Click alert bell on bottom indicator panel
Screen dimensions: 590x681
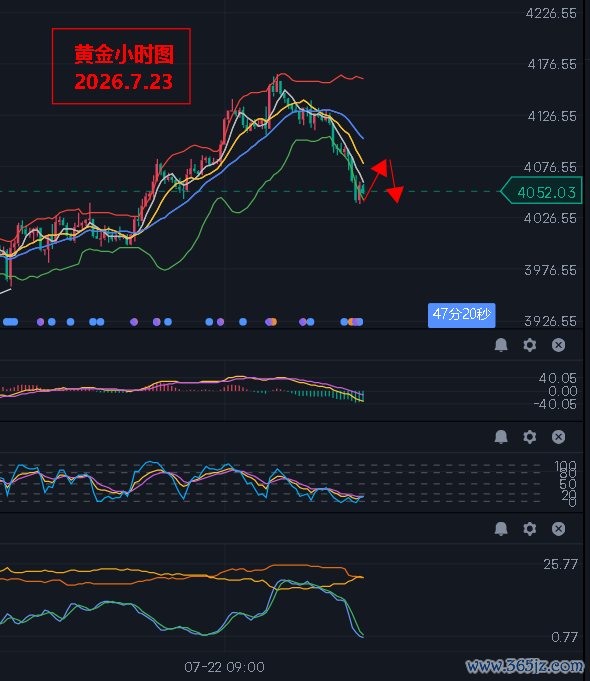(501, 529)
